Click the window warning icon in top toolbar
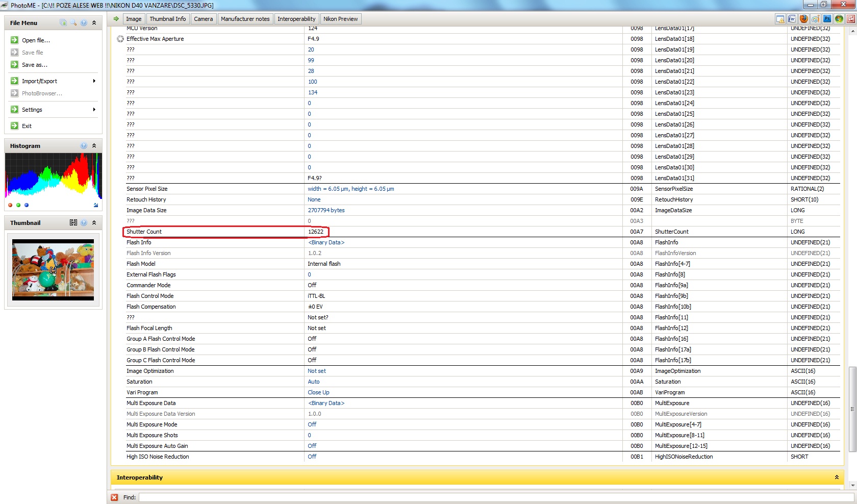 pos(780,19)
